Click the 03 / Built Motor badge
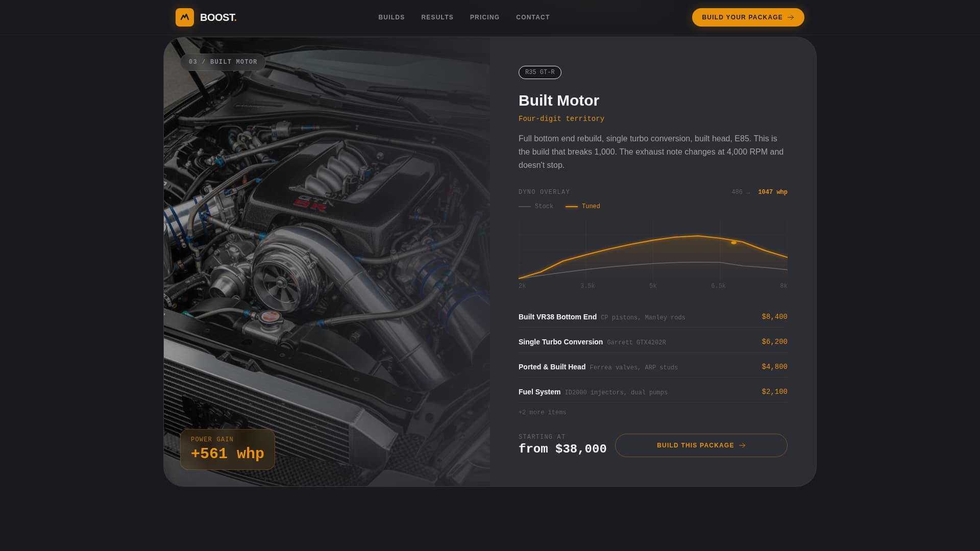The height and width of the screenshot is (551, 980). 223,62
